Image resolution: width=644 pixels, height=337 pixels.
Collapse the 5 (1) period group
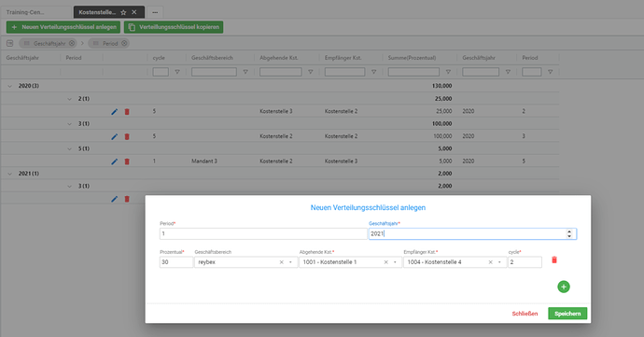[69, 148]
